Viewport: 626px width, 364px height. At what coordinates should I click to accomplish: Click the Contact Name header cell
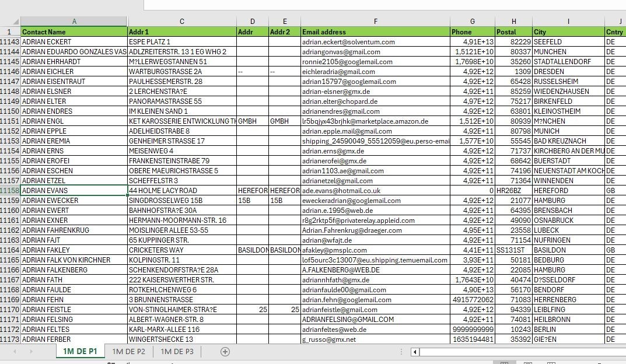pos(74,32)
